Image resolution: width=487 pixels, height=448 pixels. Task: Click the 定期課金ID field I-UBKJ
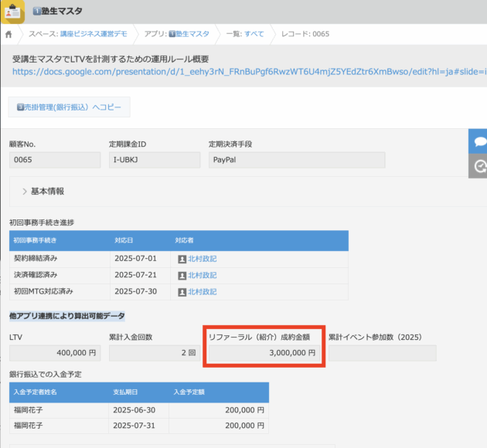[x=154, y=160]
